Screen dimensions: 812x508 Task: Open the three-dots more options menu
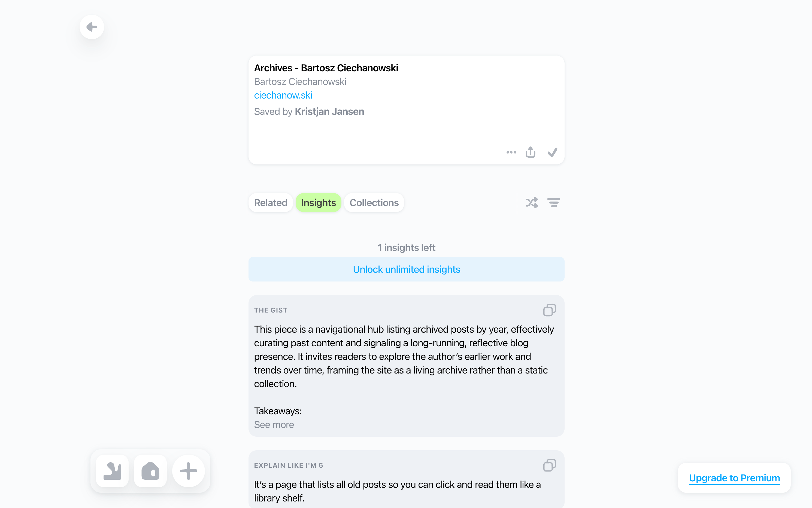[511, 152]
